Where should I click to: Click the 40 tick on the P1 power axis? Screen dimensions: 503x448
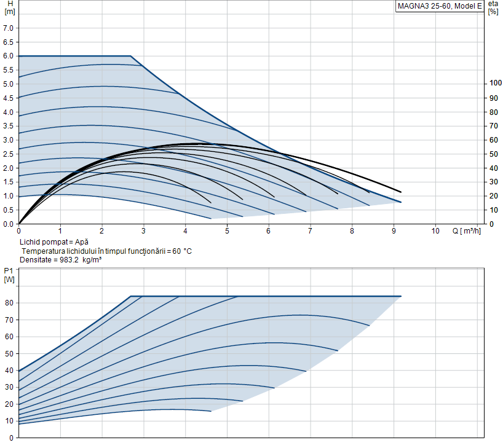pos(9,371)
